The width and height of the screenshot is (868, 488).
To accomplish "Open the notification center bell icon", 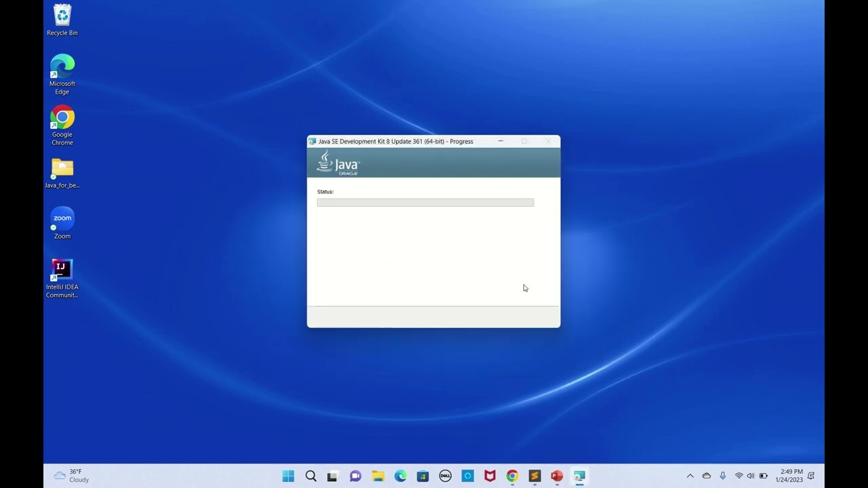I will tap(811, 476).
